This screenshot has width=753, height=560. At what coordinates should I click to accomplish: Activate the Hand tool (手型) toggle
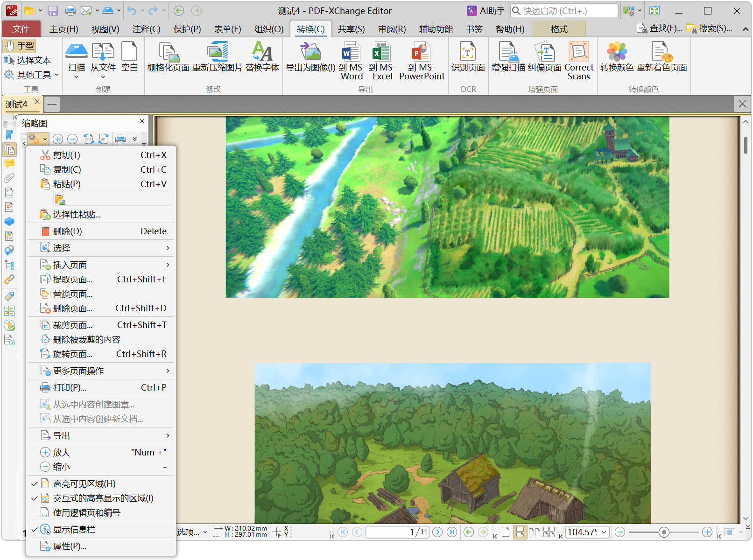coord(20,46)
